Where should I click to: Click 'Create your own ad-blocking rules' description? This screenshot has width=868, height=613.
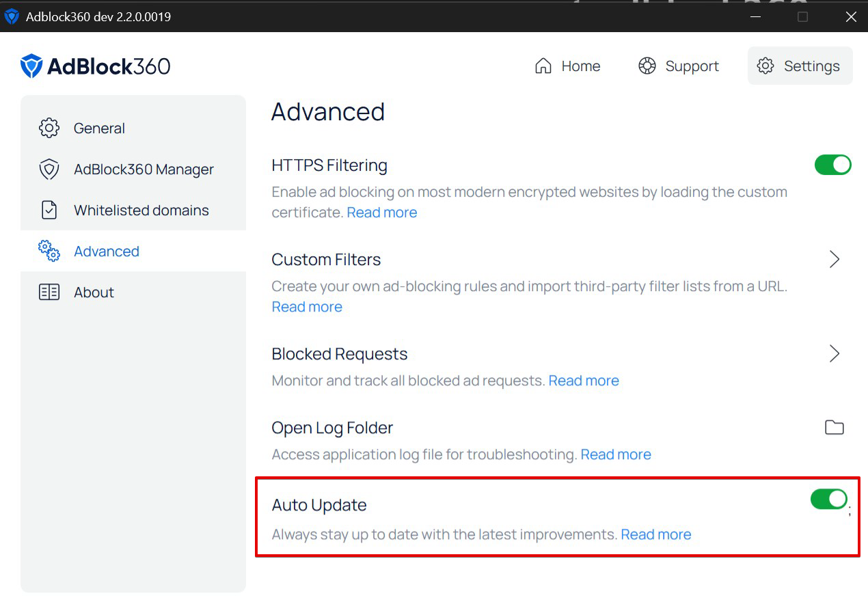530,286
